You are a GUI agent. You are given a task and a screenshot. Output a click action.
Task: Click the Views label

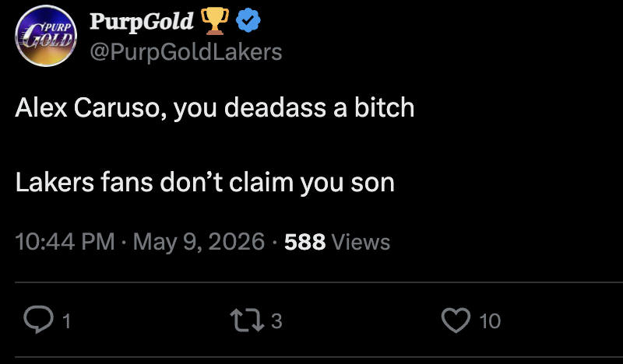[361, 241]
